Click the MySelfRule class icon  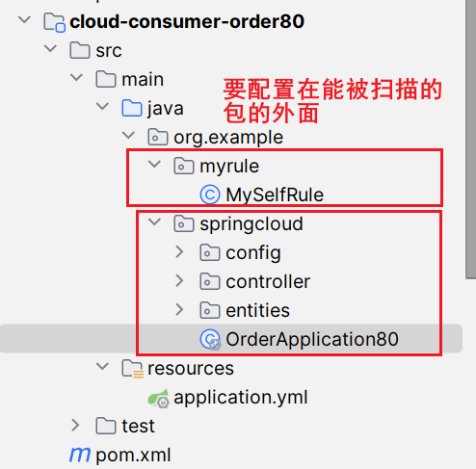pyautogui.click(x=210, y=195)
